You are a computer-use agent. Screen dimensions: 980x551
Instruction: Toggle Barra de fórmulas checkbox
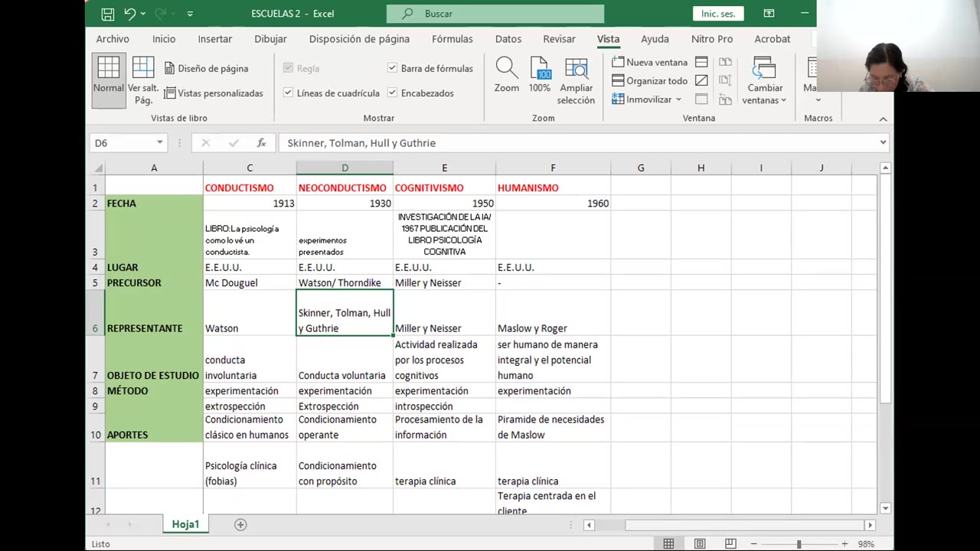[x=393, y=68]
